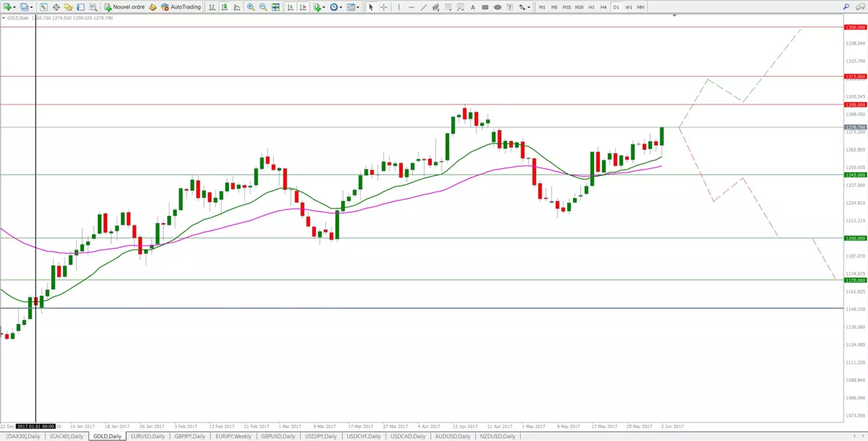Image resolution: width=868 pixels, height=441 pixels.
Task: Switch to bar chart display
Action: (x=212, y=7)
